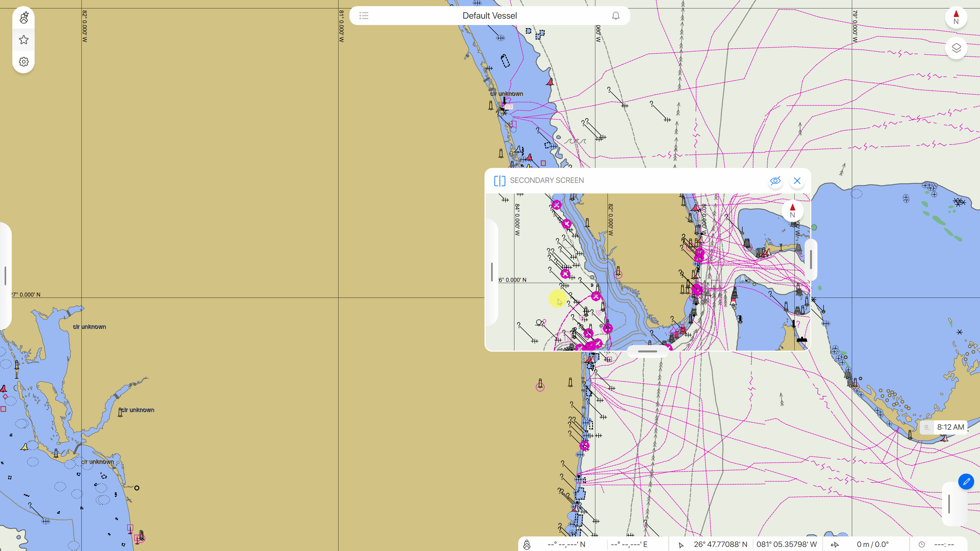Expand secondary screen bottom drag handle

point(647,351)
